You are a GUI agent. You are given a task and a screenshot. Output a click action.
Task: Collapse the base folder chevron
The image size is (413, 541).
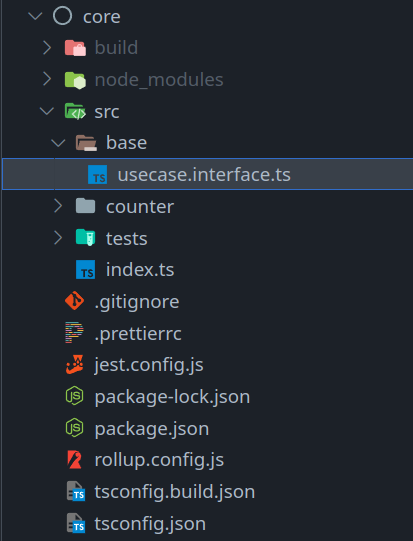(58, 143)
